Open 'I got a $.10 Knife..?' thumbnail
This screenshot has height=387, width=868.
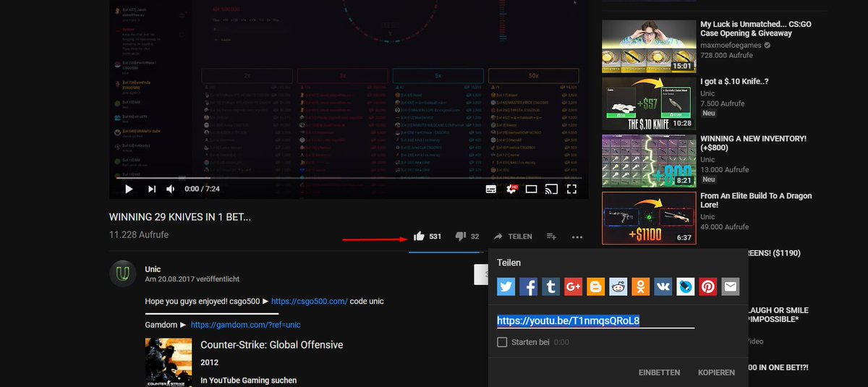pyautogui.click(x=649, y=103)
